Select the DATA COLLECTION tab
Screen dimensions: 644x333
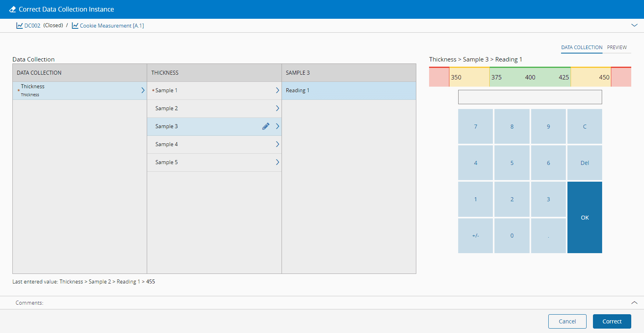point(581,48)
